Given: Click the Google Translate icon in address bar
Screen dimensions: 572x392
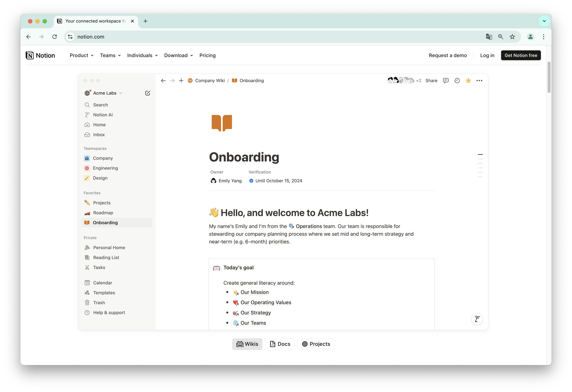Looking at the screenshot, I should click(x=489, y=37).
